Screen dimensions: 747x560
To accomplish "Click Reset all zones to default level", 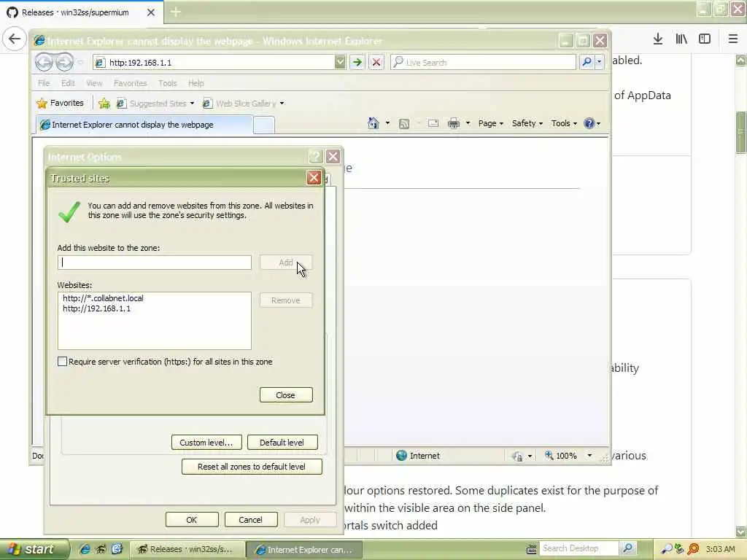I will pyautogui.click(x=252, y=467).
